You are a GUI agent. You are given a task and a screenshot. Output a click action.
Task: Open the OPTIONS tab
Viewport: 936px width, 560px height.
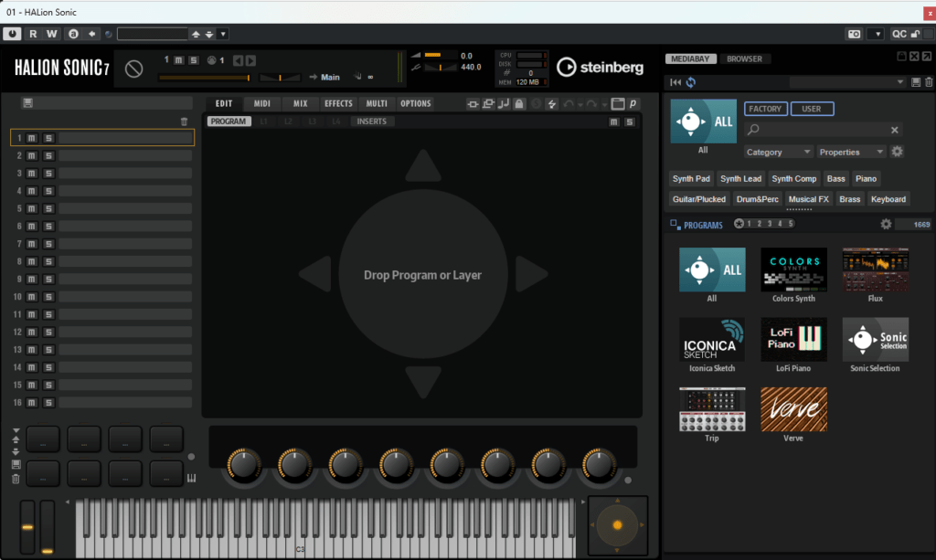[x=416, y=104]
